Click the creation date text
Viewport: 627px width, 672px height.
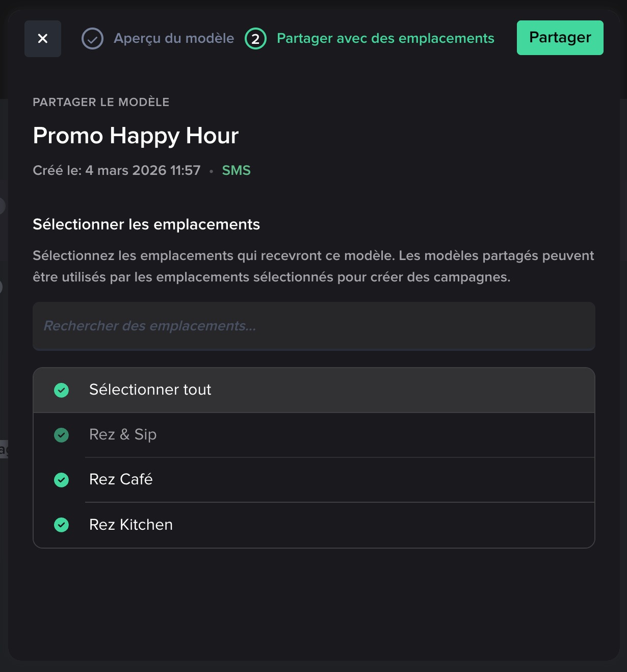click(x=117, y=170)
